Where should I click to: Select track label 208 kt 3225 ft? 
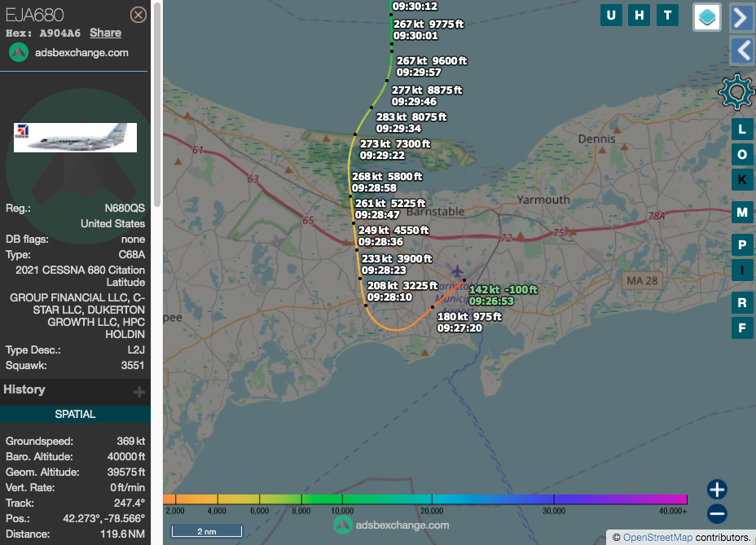click(x=402, y=285)
